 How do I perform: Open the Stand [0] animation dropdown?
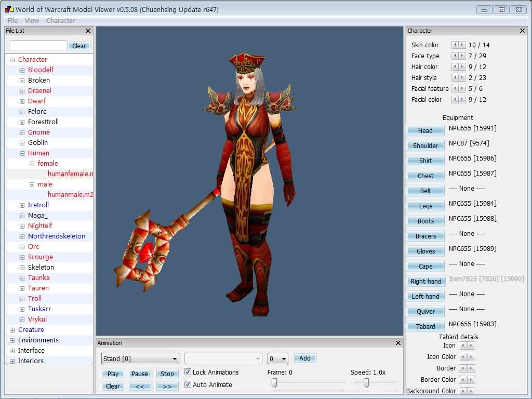pos(140,358)
